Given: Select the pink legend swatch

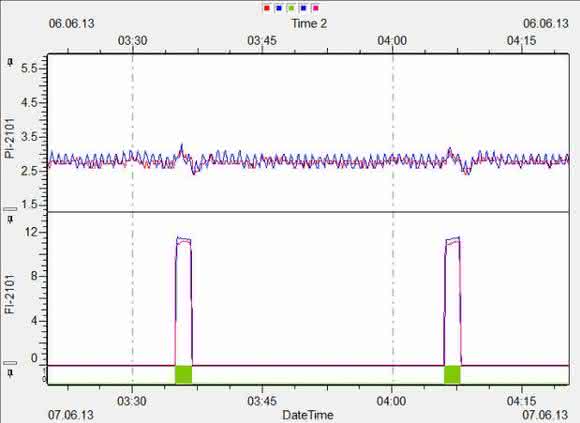Looking at the screenshot, I should pyautogui.click(x=316, y=8).
